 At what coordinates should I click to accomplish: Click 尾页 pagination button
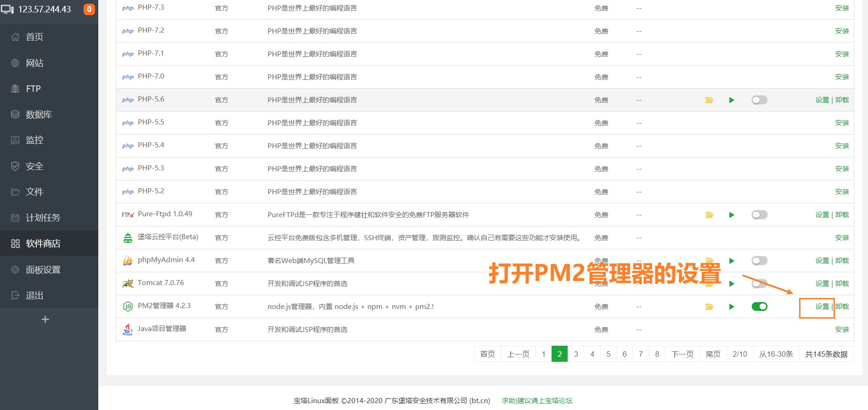click(x=713, y=354)
